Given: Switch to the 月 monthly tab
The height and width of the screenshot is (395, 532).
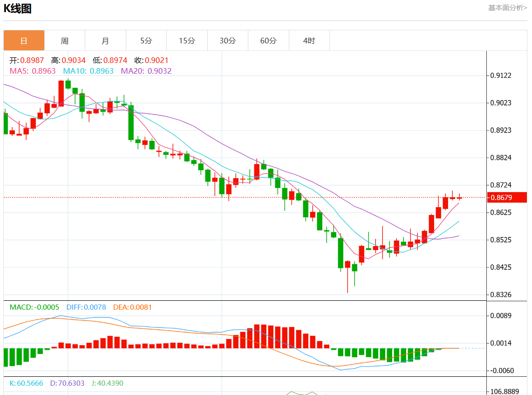Looking at the screenshot, I should coord(106,41).
